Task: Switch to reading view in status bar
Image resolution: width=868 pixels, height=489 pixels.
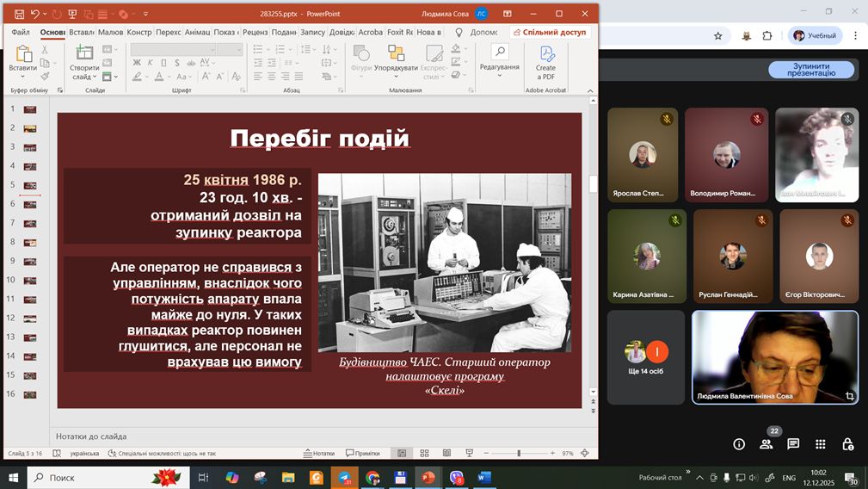Action: pos(446,453)
